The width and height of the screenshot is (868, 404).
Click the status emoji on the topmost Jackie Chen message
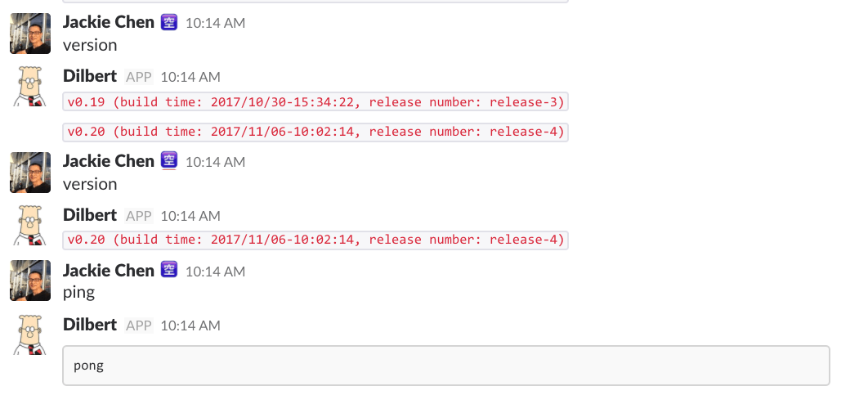[169, 22]
